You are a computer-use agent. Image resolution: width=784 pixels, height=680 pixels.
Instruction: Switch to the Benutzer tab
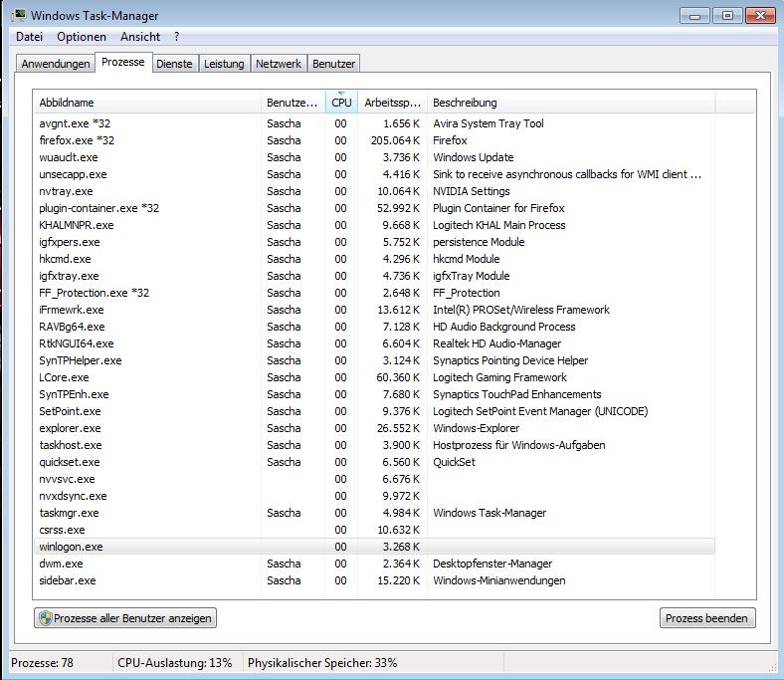(x=333, y=64)
